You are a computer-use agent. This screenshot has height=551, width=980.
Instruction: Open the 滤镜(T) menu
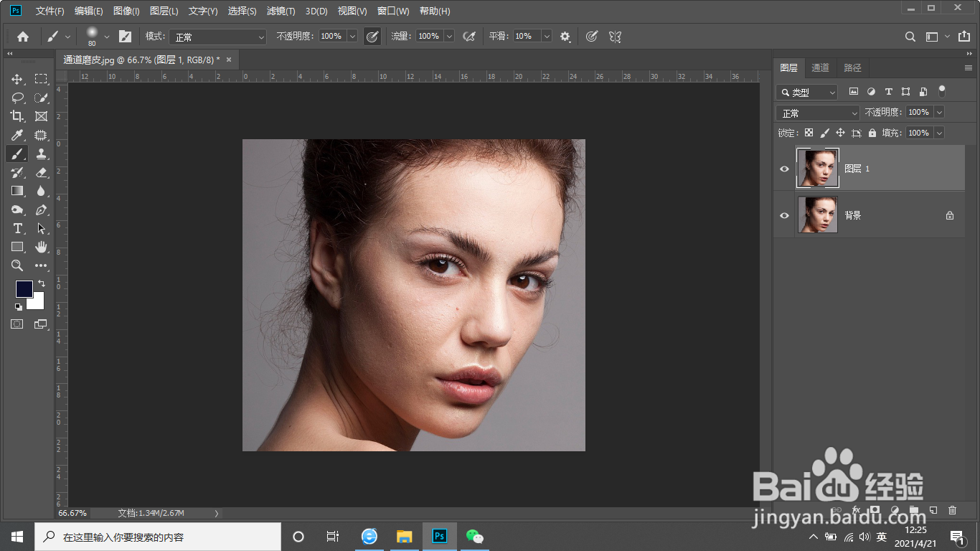[281, 11]
